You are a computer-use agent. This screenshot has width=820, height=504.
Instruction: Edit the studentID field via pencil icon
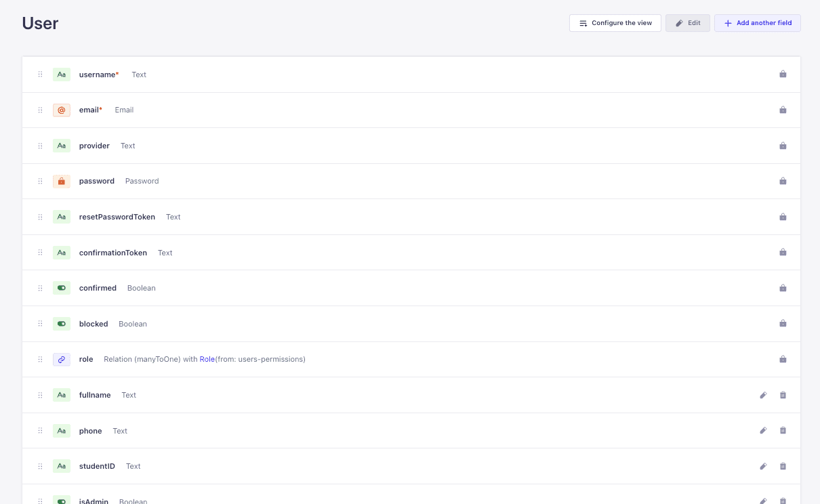click(763, 466)
